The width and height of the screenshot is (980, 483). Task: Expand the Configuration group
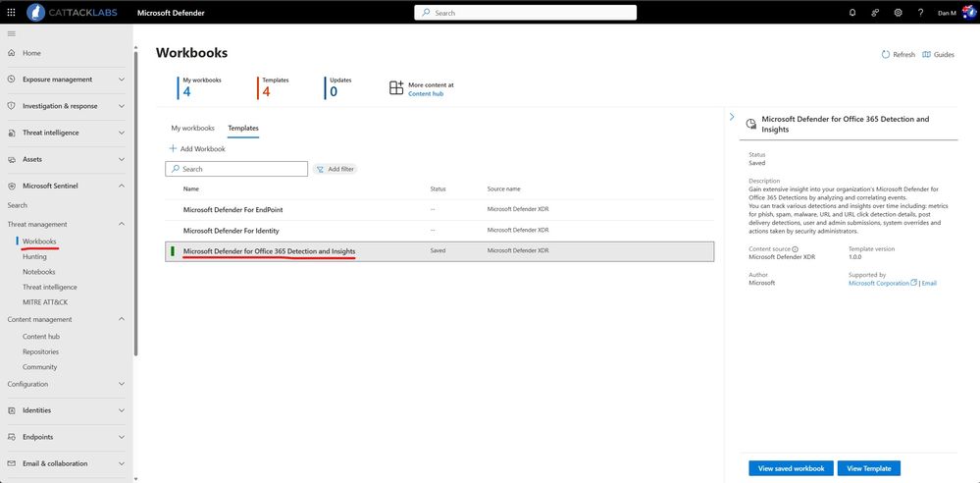point(122,384)
